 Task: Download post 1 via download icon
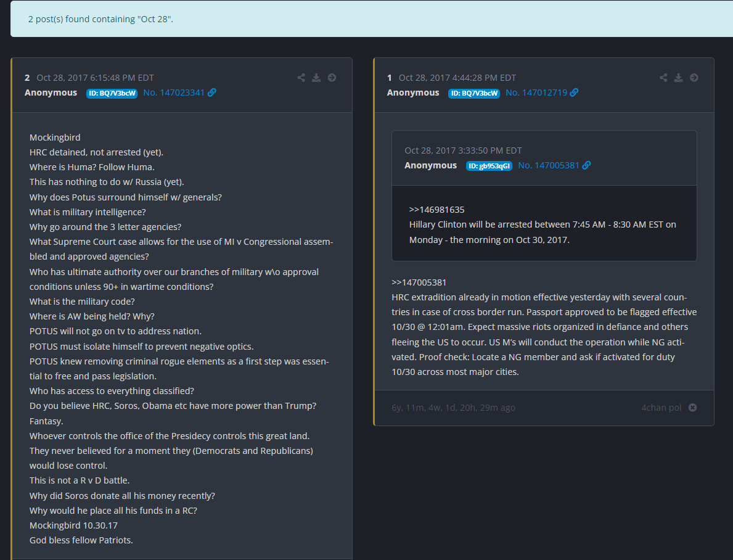click(x=678, y=78)
